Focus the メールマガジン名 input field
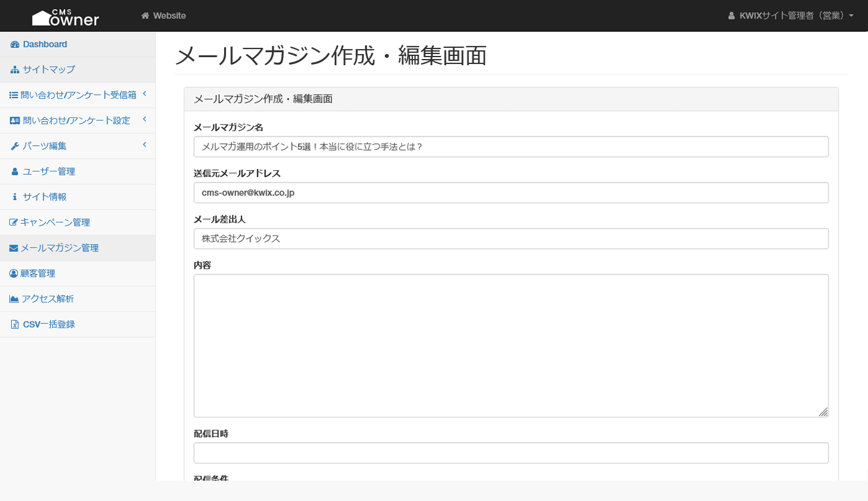Screen dimensions: 868x501 (x=511, y=147)
